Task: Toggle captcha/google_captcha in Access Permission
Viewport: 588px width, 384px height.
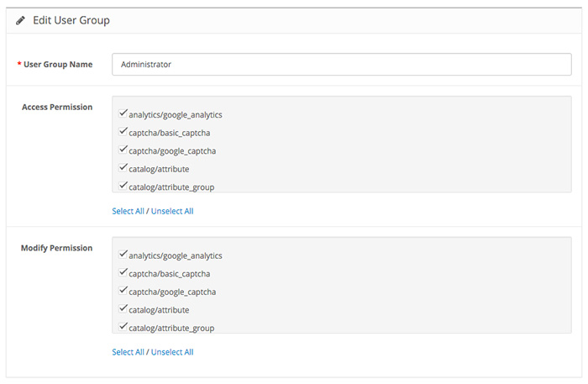Action: point(123,150)
